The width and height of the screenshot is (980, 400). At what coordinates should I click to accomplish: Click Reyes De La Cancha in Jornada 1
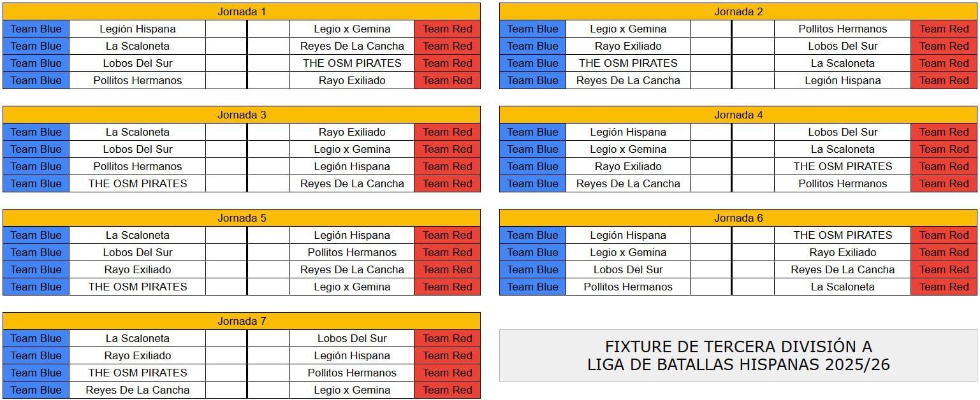pos(352,46)
